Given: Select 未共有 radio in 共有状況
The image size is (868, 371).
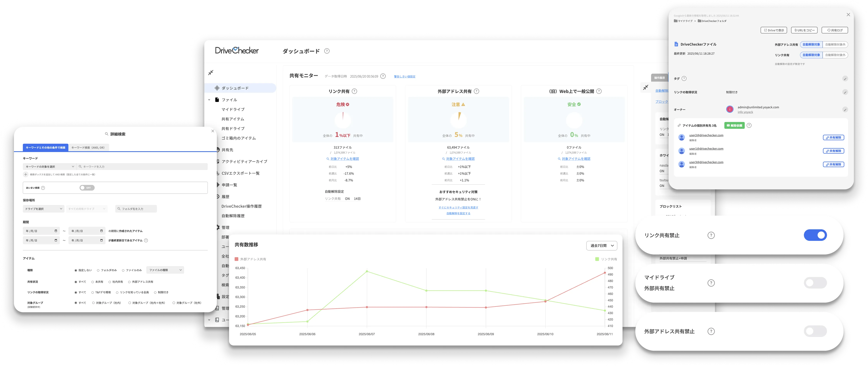Looking at the screenshot, I should [92, 282].
